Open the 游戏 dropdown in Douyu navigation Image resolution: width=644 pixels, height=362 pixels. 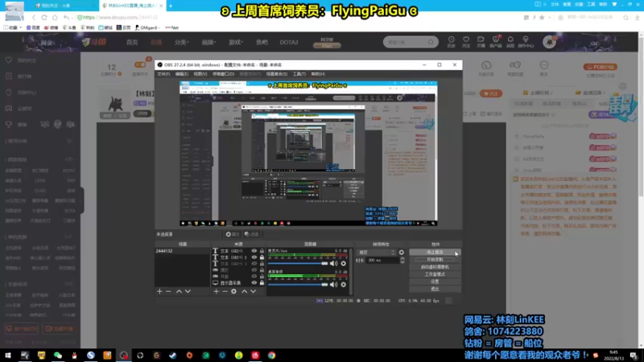[236, 43]
